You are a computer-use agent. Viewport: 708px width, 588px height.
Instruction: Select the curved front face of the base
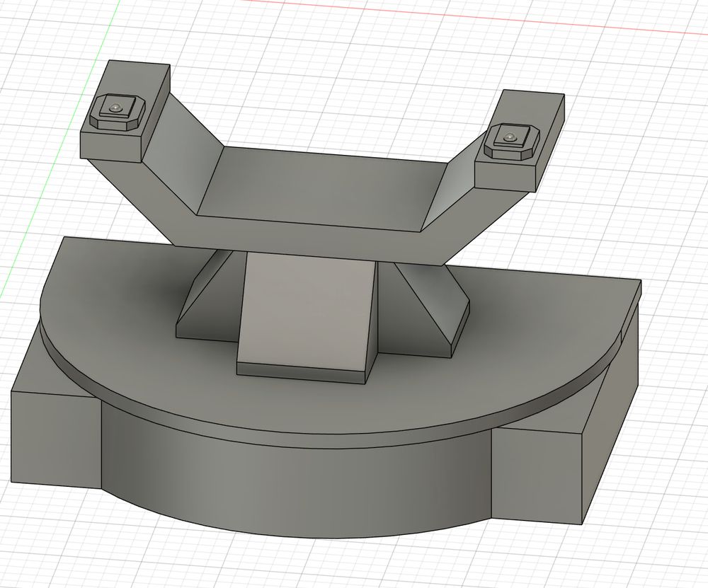coord(296,488)
